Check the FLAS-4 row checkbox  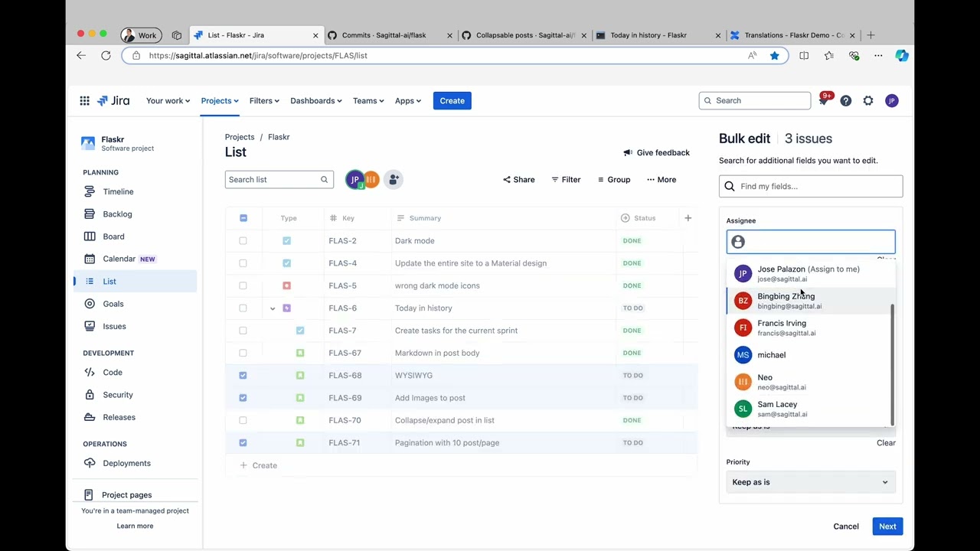pyautogui.click(x=243, y=263)
